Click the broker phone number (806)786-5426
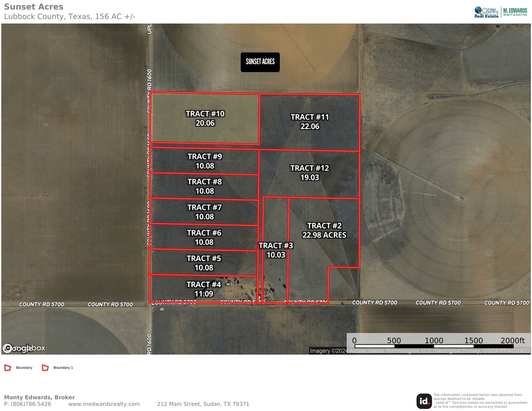The width and height of the screenshot is (532, 411). [x=31, y=404]
